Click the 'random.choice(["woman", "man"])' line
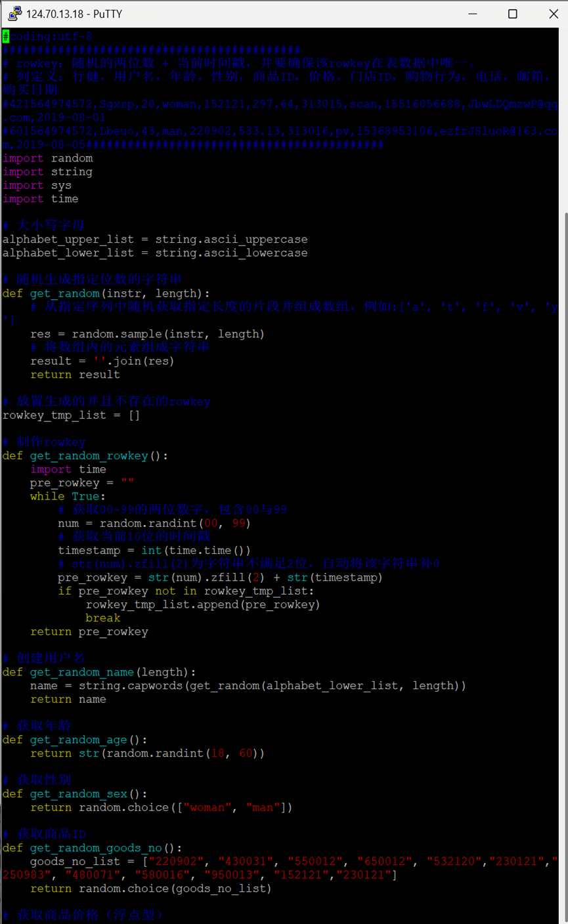This screenshot has width=568, height=924. click(162, 808)
